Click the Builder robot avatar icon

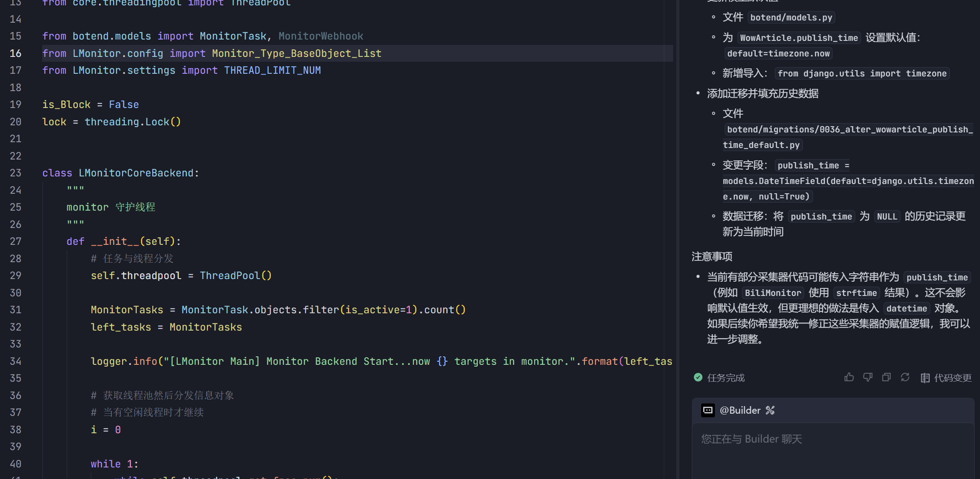coord(708,410)
